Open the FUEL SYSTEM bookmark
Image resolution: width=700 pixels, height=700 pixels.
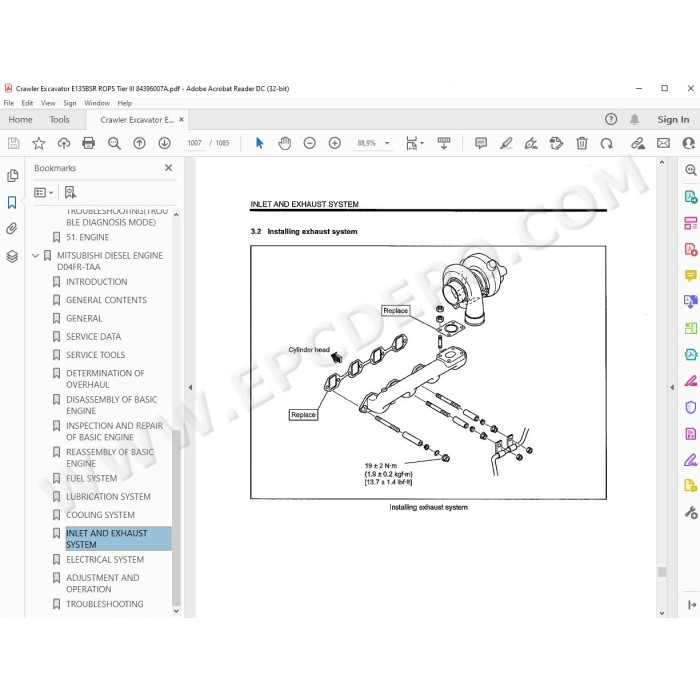pos(92,478)
